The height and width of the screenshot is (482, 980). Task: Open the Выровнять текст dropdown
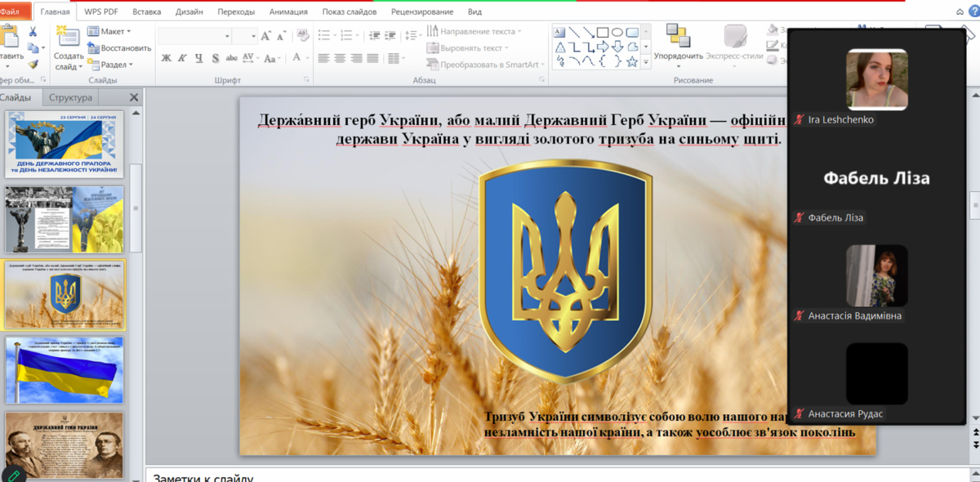click(469, 48)
